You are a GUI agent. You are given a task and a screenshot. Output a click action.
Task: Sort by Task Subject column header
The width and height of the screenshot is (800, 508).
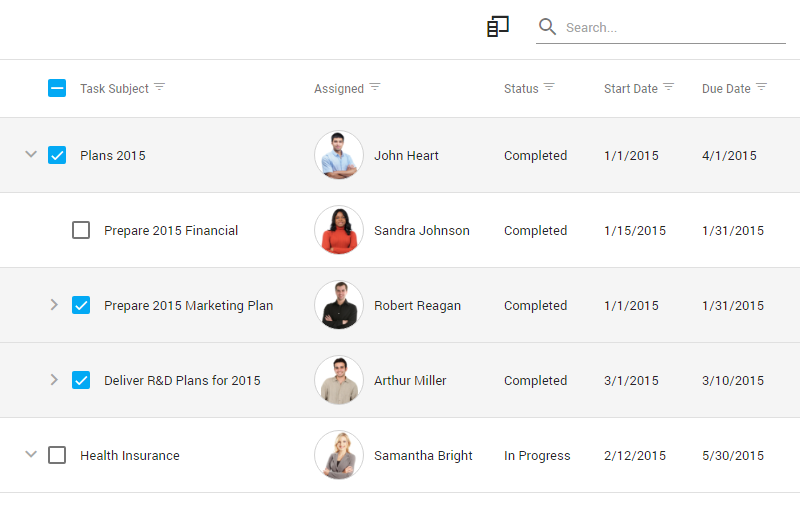[114, 89]
